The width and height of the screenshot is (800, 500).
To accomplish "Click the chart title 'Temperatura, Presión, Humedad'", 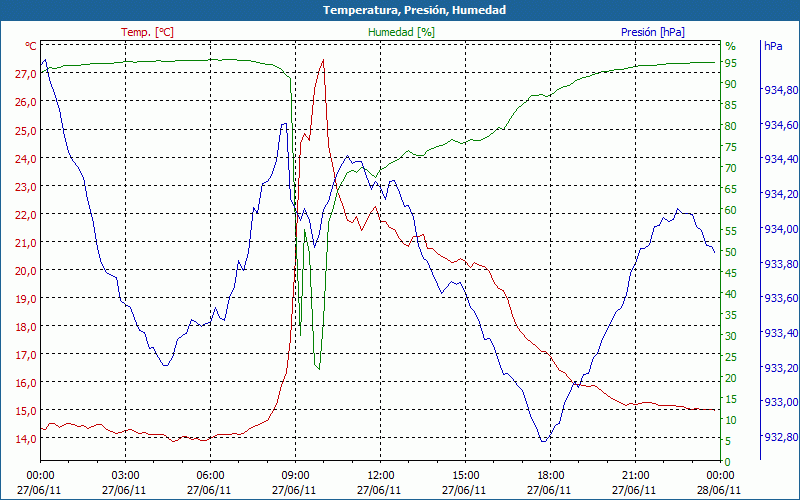I will pyautogui.click(x=414, y=10).
